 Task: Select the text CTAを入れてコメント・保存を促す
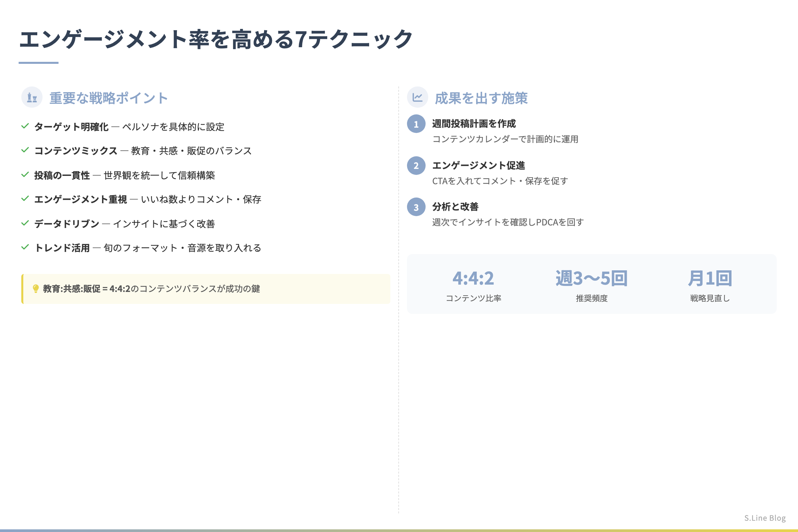(x=500, y=181)
